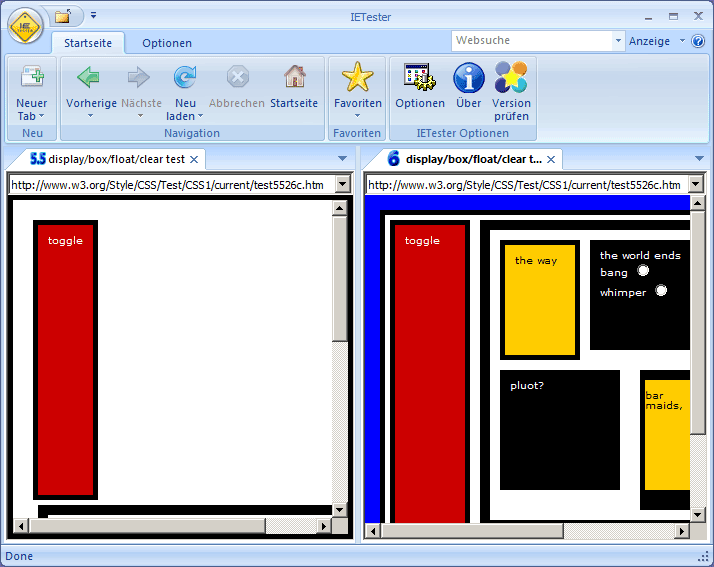714x567 pixels.
Task: Click left pane vertical scrollbar thumb
Action: pyautogui.click(x=339, y=279)
